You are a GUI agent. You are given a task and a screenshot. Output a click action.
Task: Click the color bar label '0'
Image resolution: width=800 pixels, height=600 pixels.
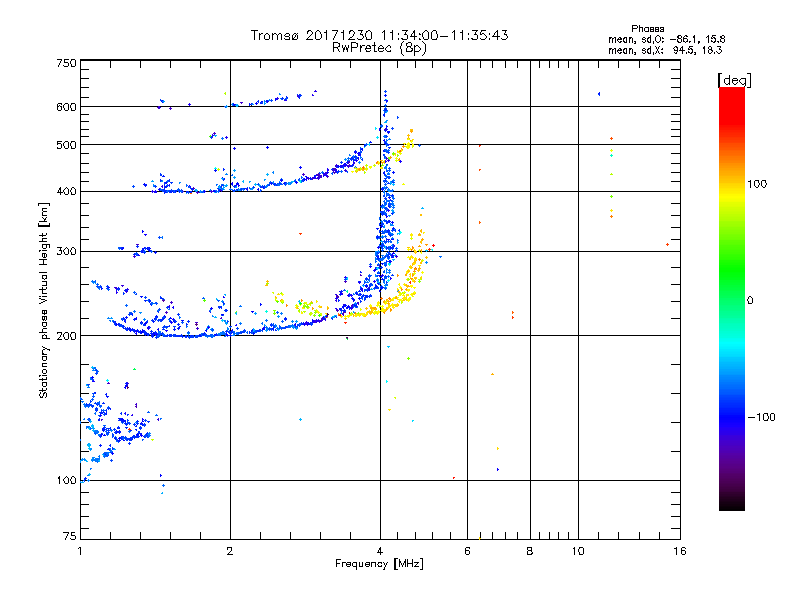(750, 300)
